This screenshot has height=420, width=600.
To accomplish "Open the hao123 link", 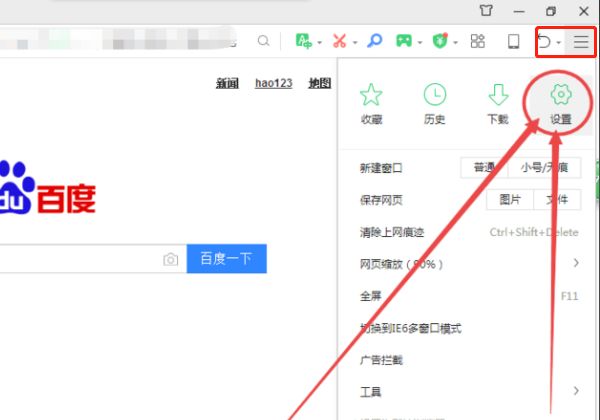I will 274,83.
